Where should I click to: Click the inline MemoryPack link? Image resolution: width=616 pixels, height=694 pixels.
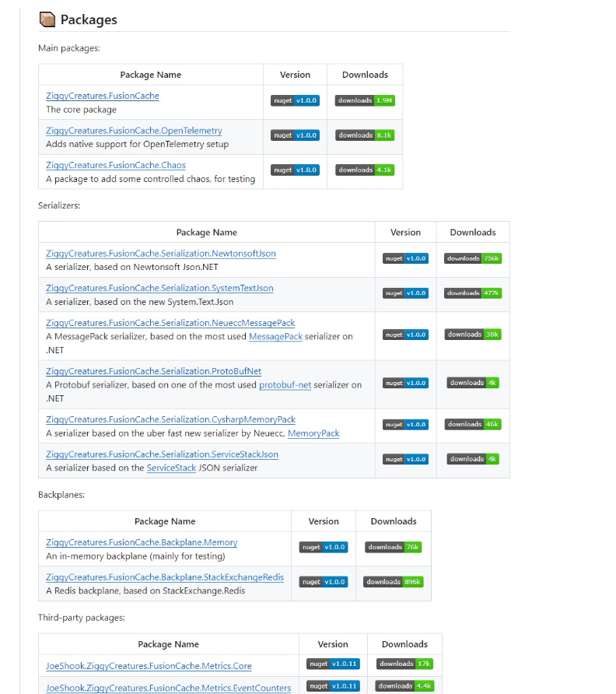coord(313,433)
